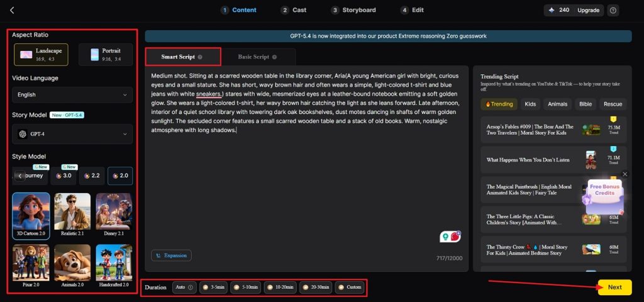Click the GPT-4 OpenAI logo icon
This screenshot has width=644, height=302.
point(23,134)
